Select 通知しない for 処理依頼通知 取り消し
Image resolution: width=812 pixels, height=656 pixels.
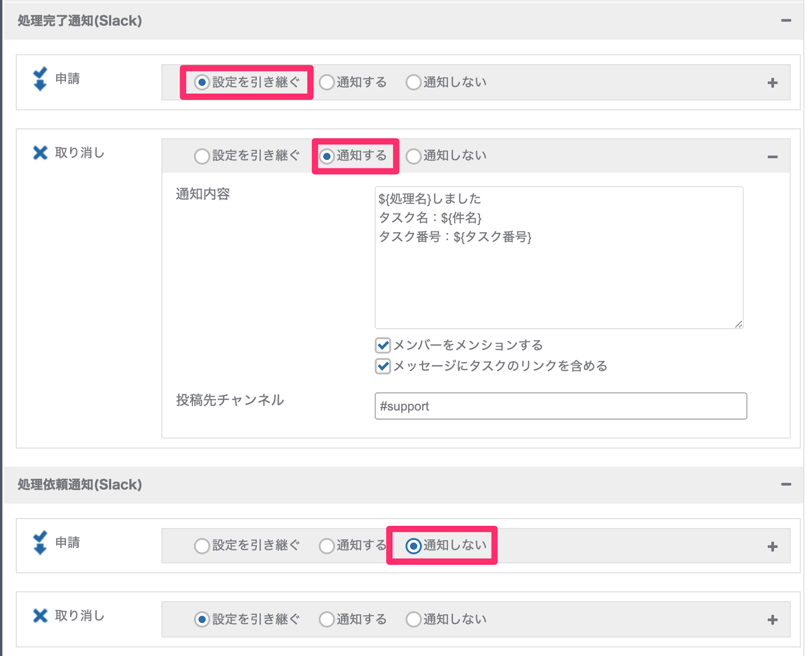click(x=414, y=619)
